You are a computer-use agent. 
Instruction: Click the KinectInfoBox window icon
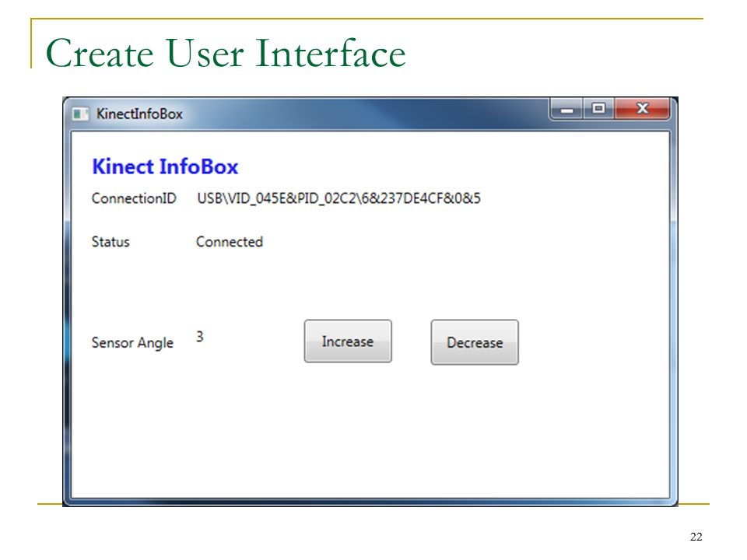coord(80,114)
